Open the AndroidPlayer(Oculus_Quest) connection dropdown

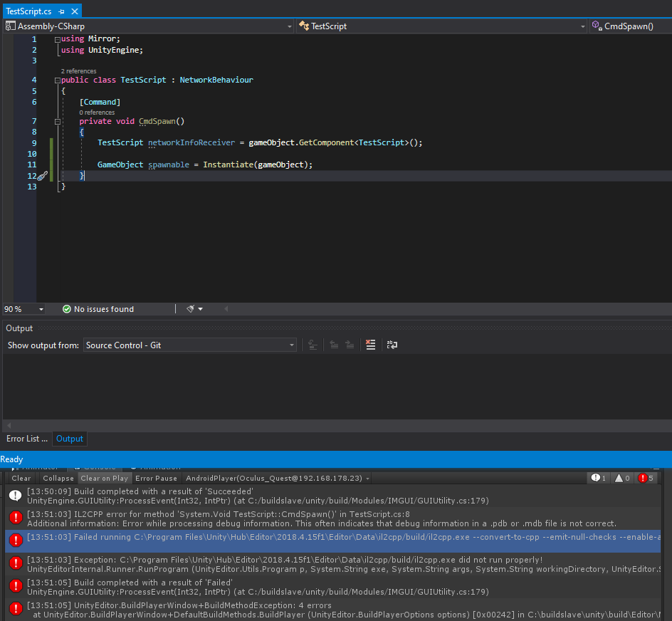point(278,478)
